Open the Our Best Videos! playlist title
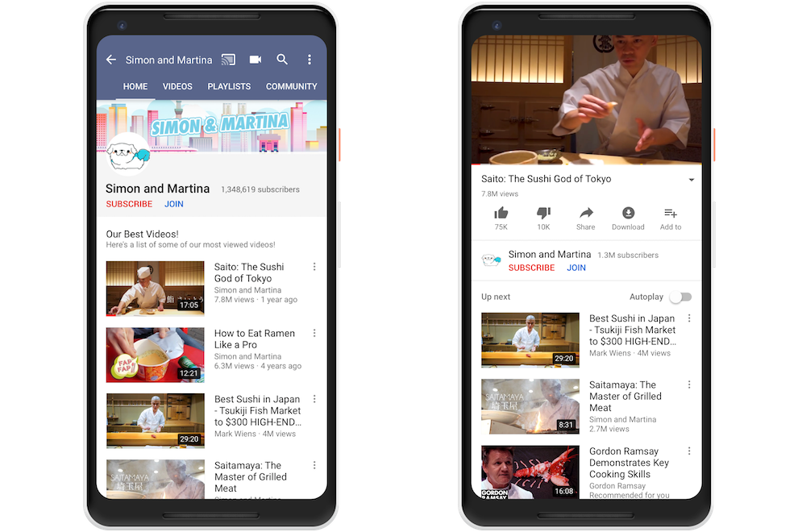The height and width of the screenshot is (532, 798). (x=143, y=235)
